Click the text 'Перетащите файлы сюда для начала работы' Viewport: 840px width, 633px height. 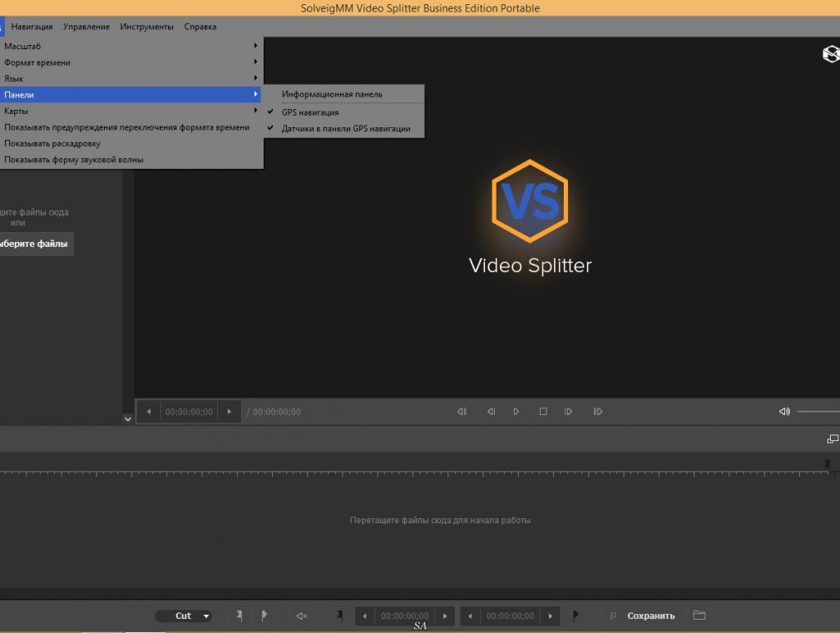(440, 520)
